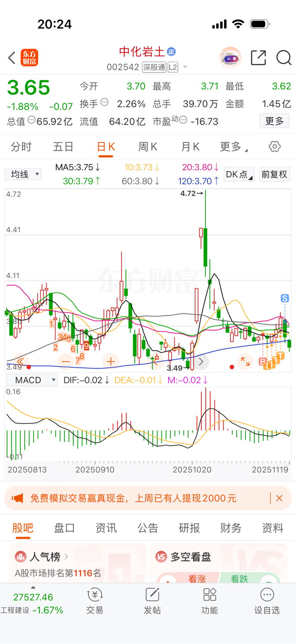Viewport: 296px width, 644px height.
Task: Expand 人气榜 chevron
Action: coord(66,556)
